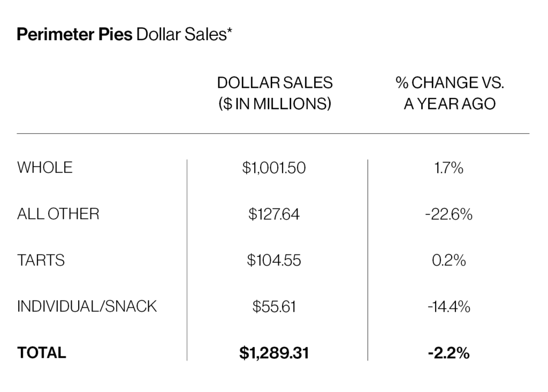Select the -22.6% change value
This screenshot has width=548, height=392.
point(450,214)
